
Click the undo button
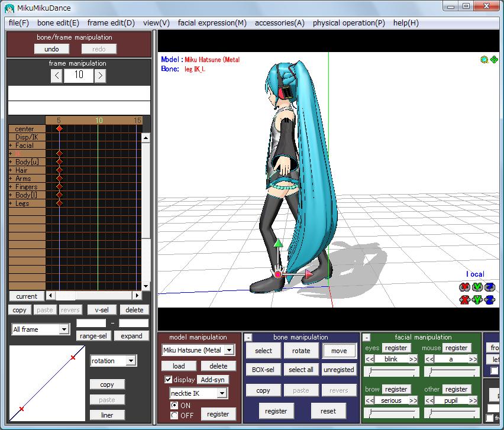click(x=51, y=49)
